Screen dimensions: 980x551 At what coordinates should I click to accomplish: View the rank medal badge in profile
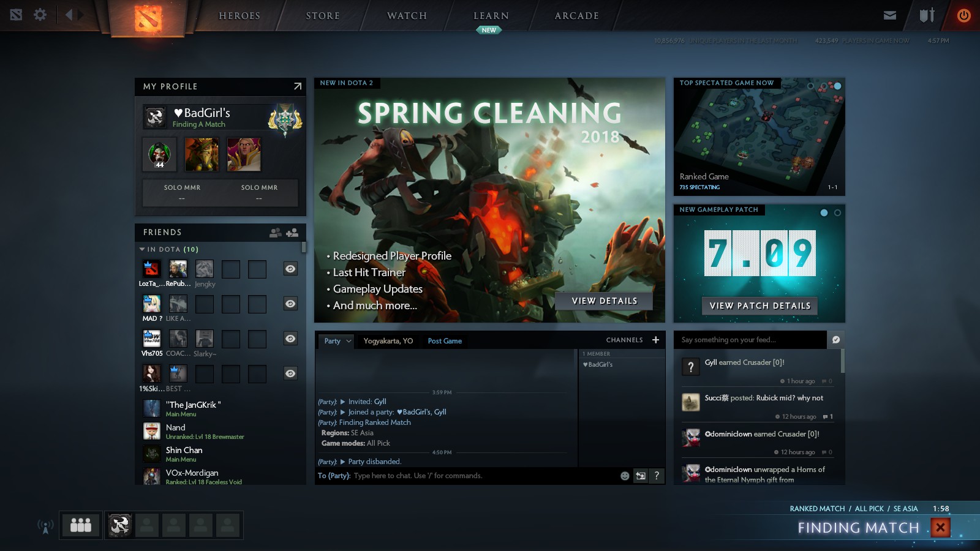coord(285,118)
